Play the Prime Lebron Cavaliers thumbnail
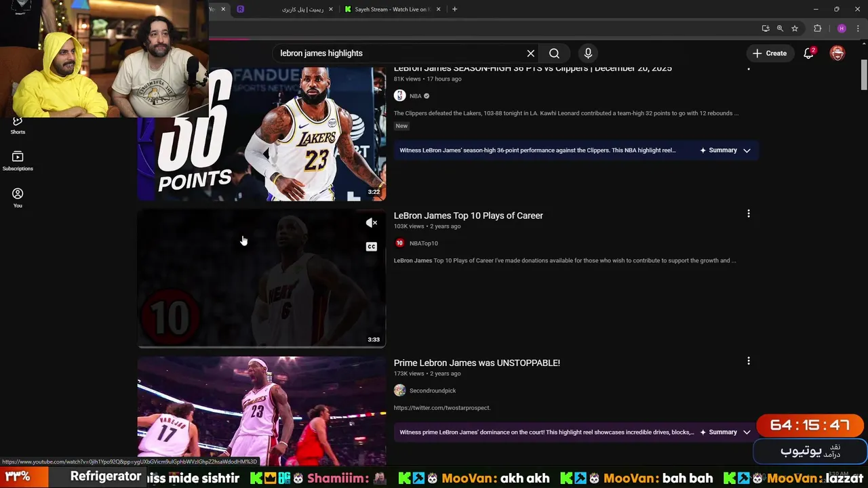The image size is (868, 488). (262, 411)
